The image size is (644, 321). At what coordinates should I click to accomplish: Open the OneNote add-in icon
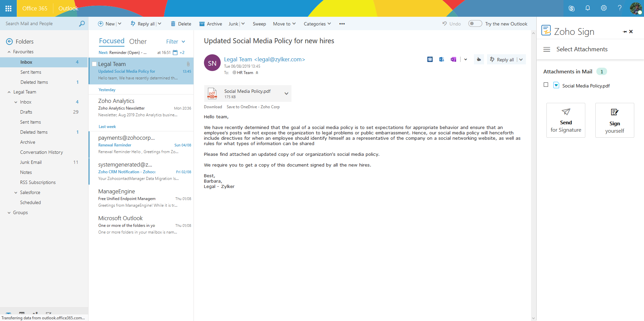[x=453, y=59]
